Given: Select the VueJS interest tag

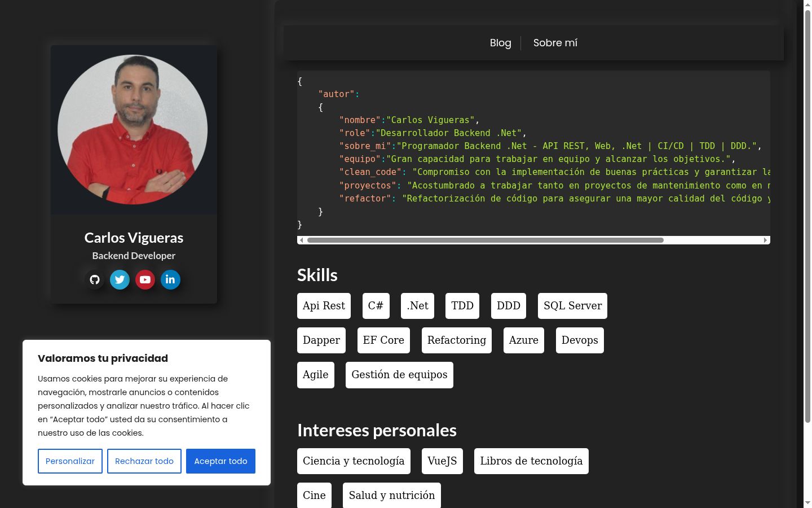Looking at the screenshot, I should pos(442,461).
